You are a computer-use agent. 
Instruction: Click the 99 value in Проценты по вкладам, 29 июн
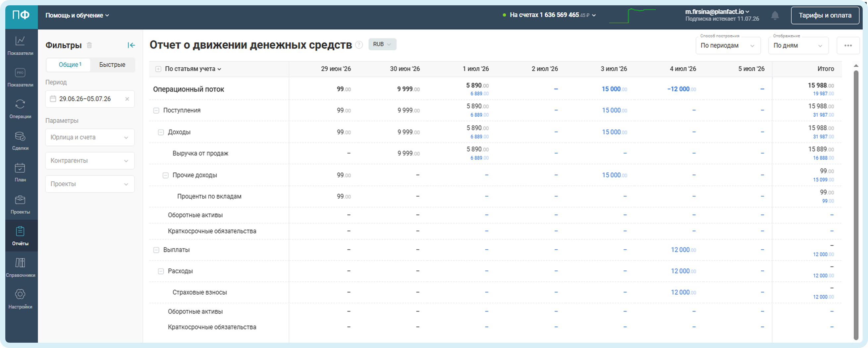coord(344,197)
